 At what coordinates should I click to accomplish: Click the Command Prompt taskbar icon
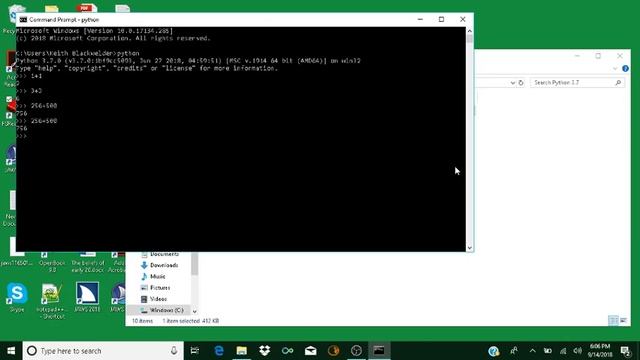pos(379,351)
